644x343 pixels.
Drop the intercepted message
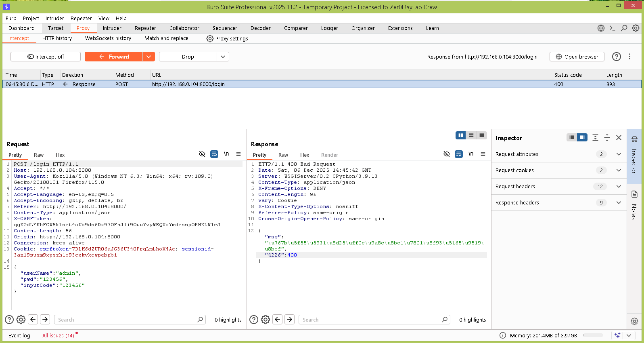188,57
